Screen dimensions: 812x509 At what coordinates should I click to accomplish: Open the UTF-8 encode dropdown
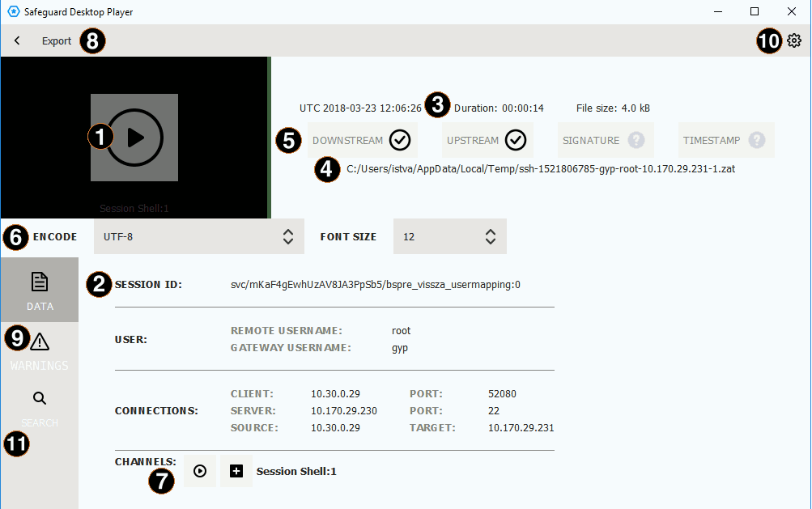(198, 236)
